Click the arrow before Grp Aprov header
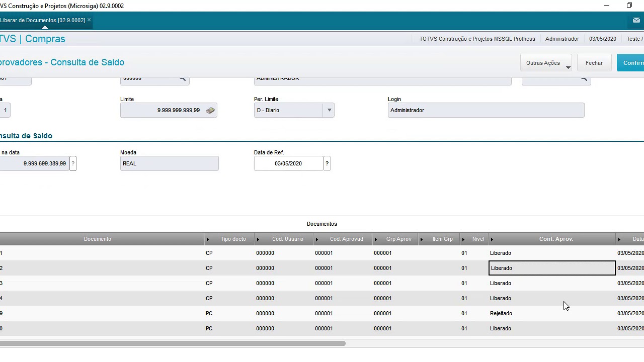The width and height of the screenshot is (644, 362). tap(375, 239)
